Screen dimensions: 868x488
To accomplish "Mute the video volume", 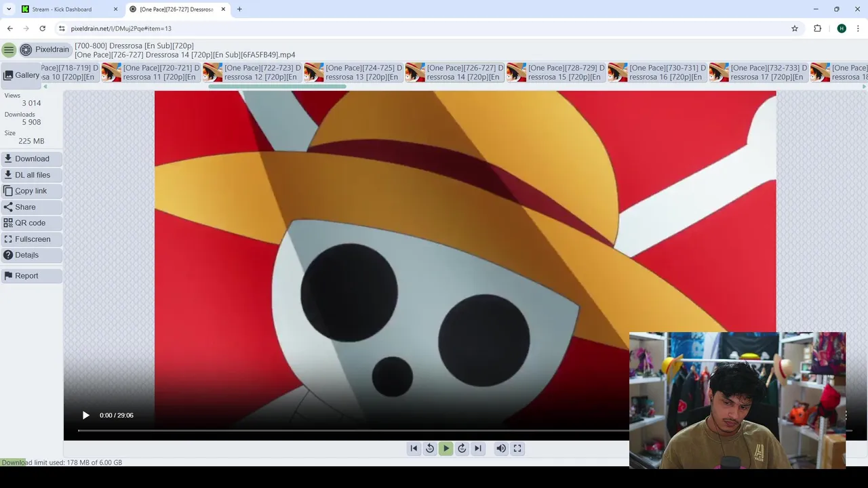I will tap(501, 448).
